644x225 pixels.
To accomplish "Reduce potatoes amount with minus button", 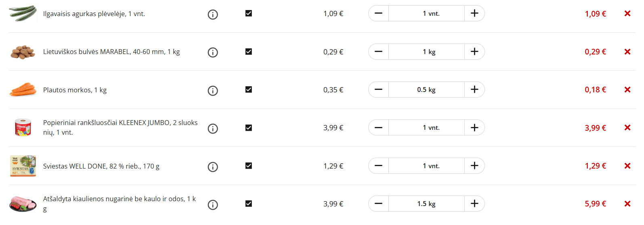I will click(x=378, y=52).
